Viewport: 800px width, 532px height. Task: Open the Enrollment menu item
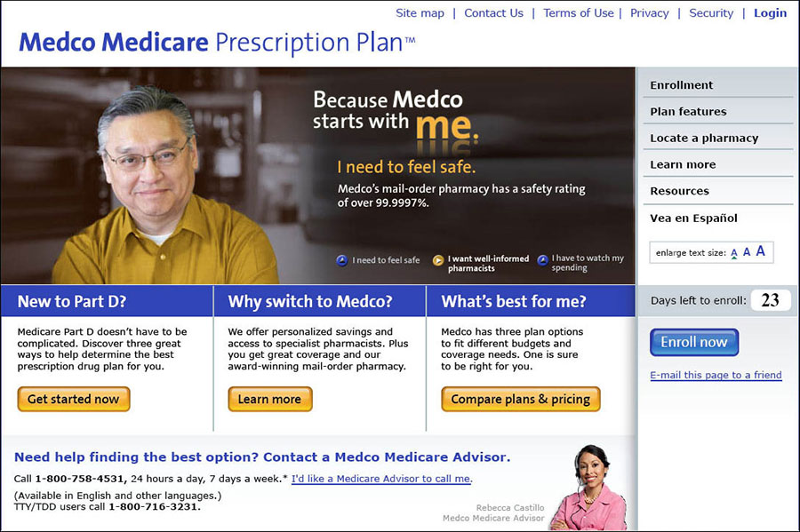pos(681,85)
